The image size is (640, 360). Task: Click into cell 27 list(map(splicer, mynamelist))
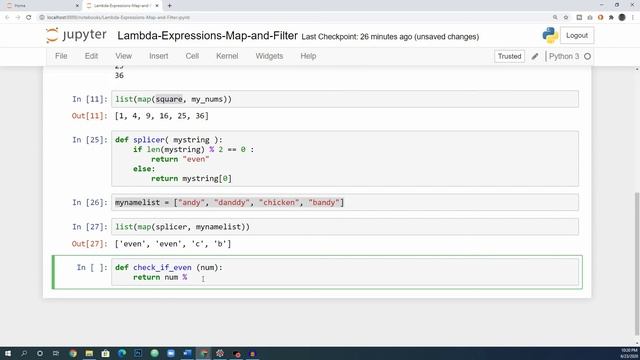coord(344,227)
